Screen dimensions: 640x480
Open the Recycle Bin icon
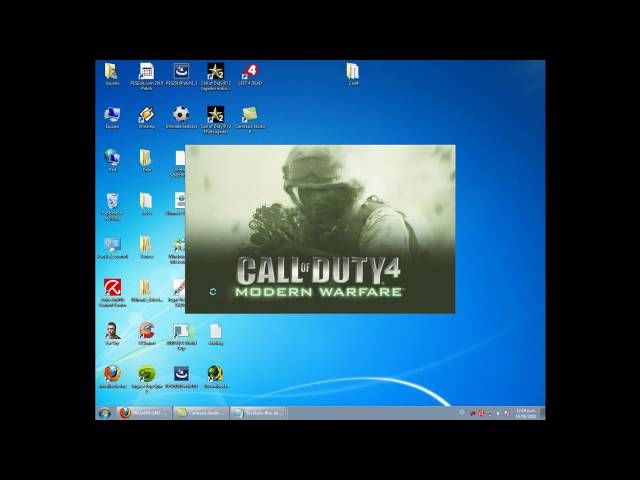[x=112, y=206]
